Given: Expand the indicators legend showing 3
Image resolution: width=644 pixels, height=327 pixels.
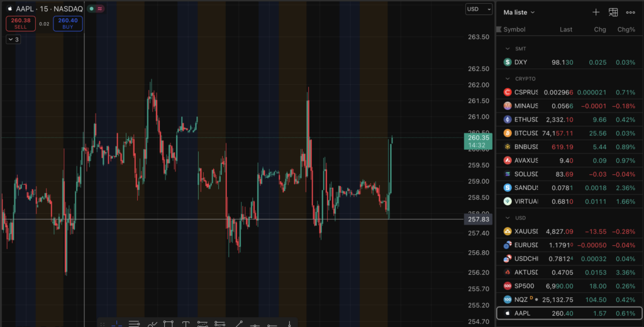Looking at the screenshot, I should 14,40.
